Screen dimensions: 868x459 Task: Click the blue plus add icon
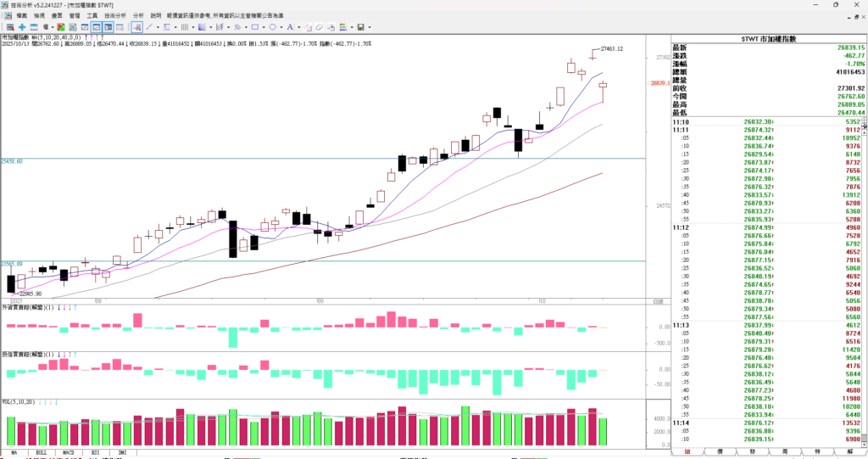point(22,27)
